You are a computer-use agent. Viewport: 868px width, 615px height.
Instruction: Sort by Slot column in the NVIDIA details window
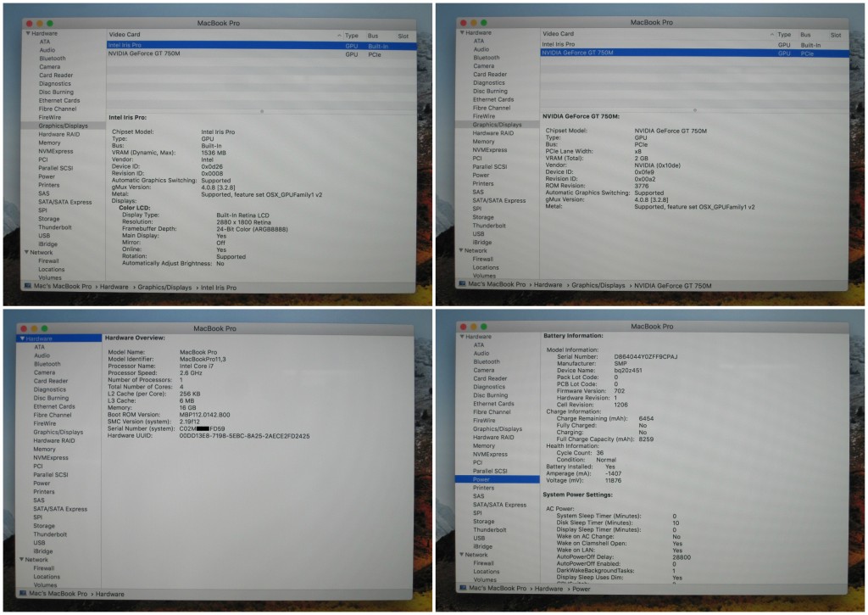pos(835,35)
